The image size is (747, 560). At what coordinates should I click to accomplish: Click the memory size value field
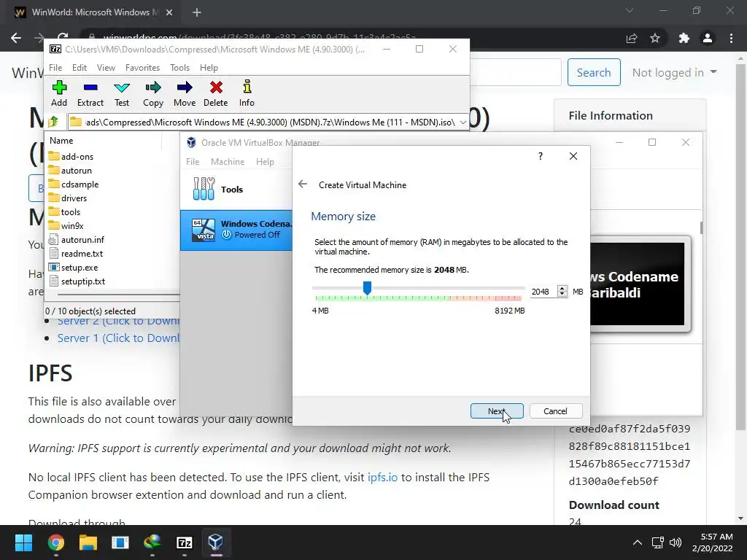pyautogui.click(x=543, y=292)
